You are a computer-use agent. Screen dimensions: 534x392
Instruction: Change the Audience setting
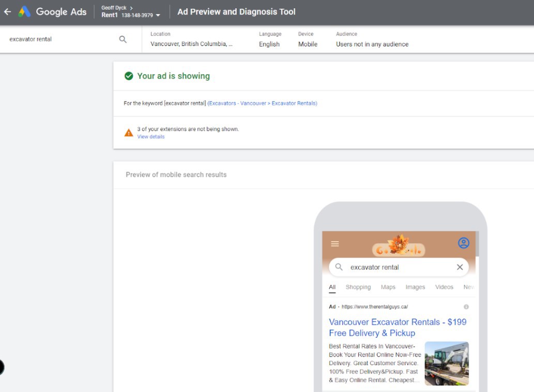[372, 39]
